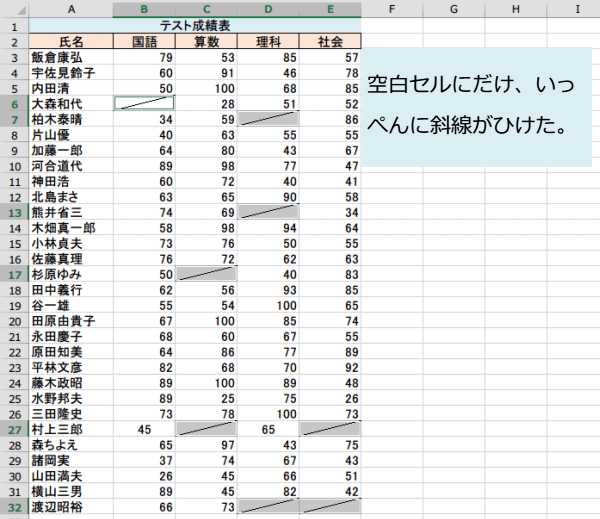Select diagonal cell in row 32 社会
Viewport: 600px width, 519px height.
click(x=330, y=507)
